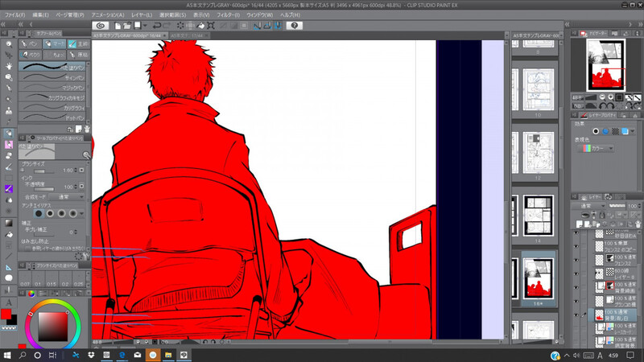Open page 12 thumbnail in page manager

pos(538,153)
